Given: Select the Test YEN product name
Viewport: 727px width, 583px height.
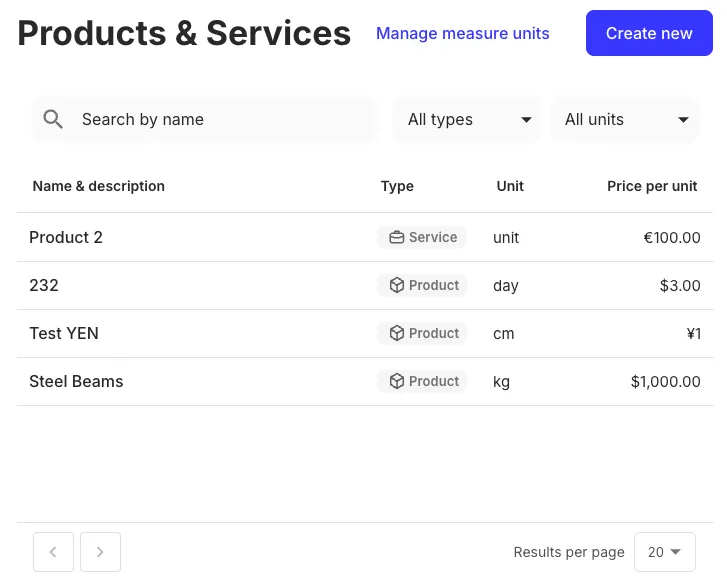Looking at the screenshot, I should (x=64, y=333).
